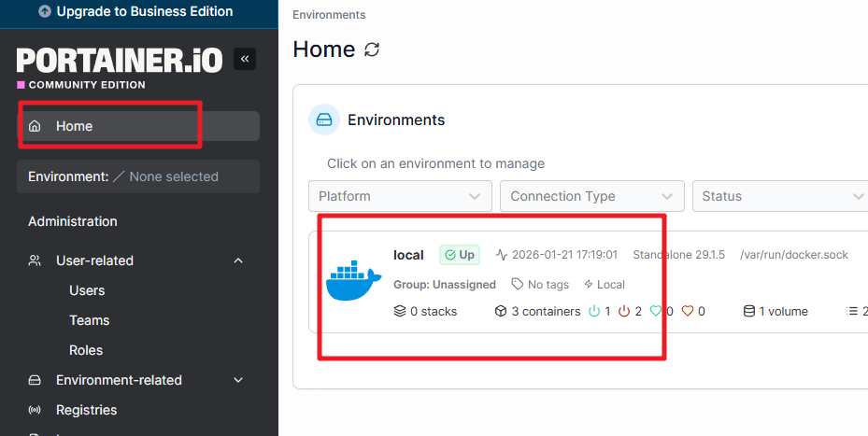
Task: Click the Environments panel header icon
Action: [x=324, y=120]
